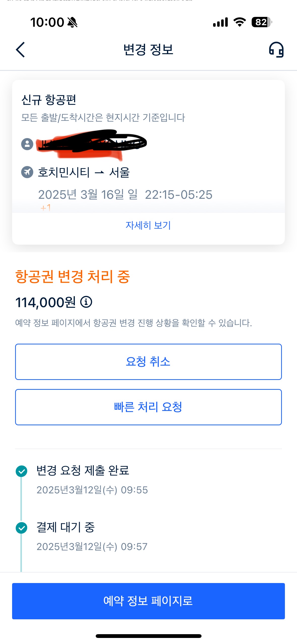
Task: Tap the home indicator bar
Action: pos(148,636)
